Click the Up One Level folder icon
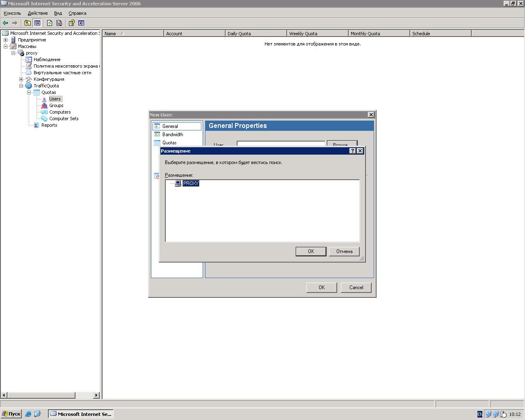 click(x=27, y=23)
